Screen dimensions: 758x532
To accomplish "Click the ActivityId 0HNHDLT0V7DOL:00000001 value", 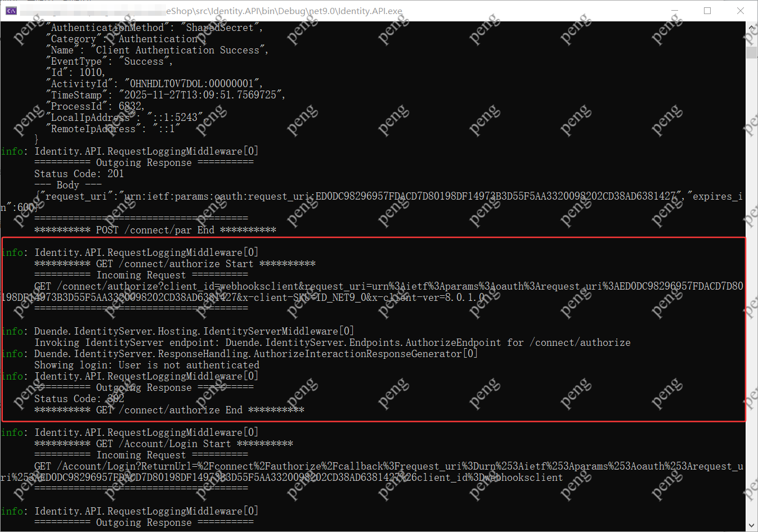I will [x=192, y=84].
